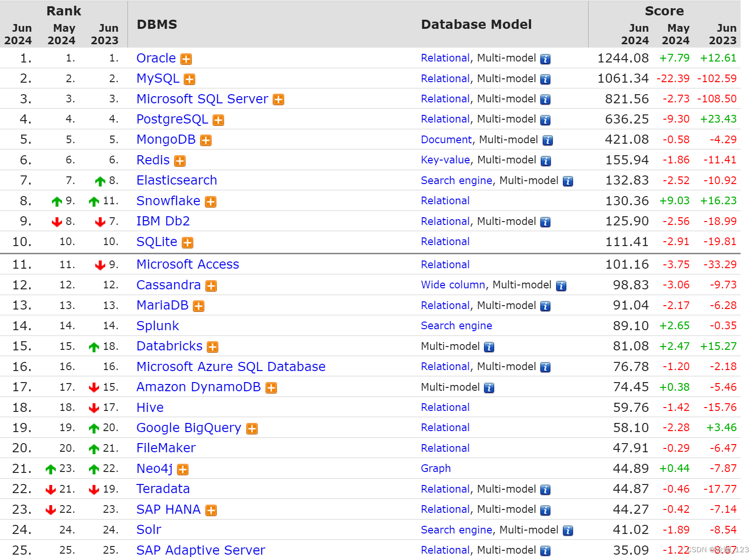
Task: Click the plus icon beside Snowflake
Action: tap(211, 202)
